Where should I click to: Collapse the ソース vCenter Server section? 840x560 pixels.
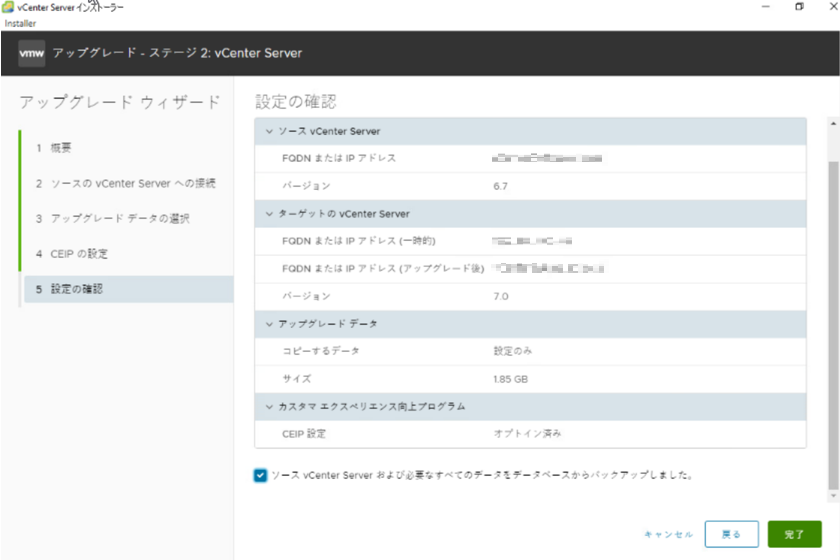[x=269, y=131]
